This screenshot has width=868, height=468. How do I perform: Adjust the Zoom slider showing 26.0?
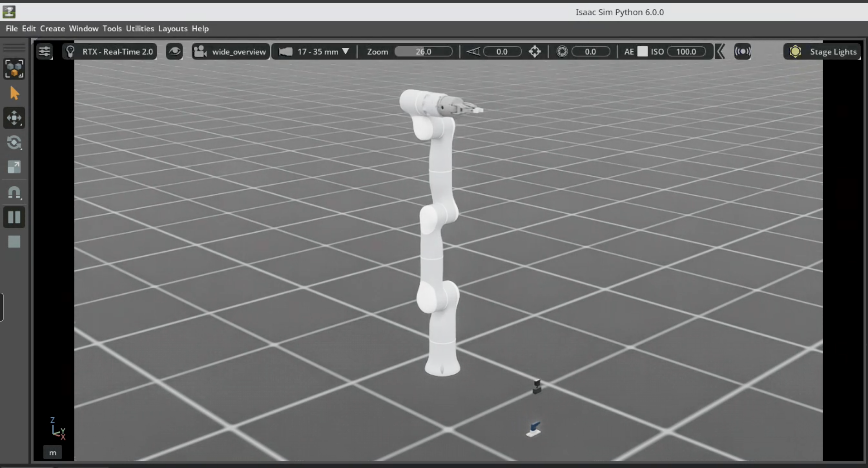[423, 51]
